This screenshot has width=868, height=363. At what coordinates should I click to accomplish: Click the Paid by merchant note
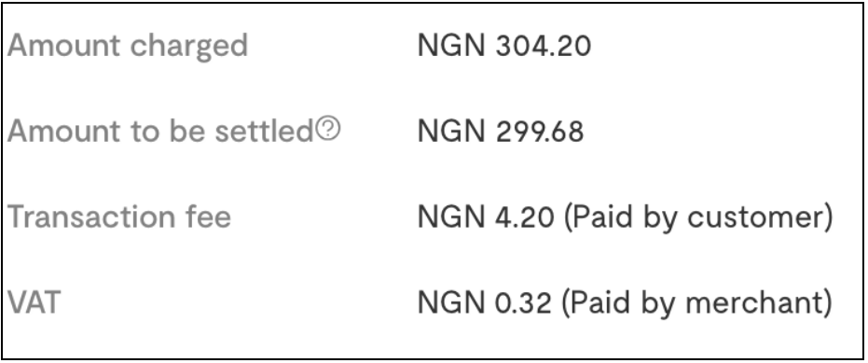coord(697,303)
